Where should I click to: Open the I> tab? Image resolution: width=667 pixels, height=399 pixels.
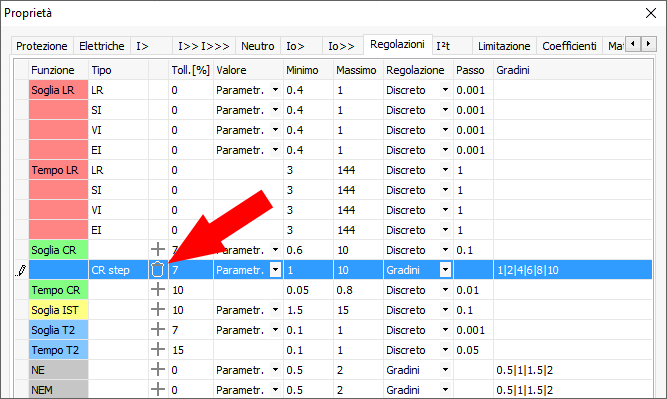click(151, 46)
